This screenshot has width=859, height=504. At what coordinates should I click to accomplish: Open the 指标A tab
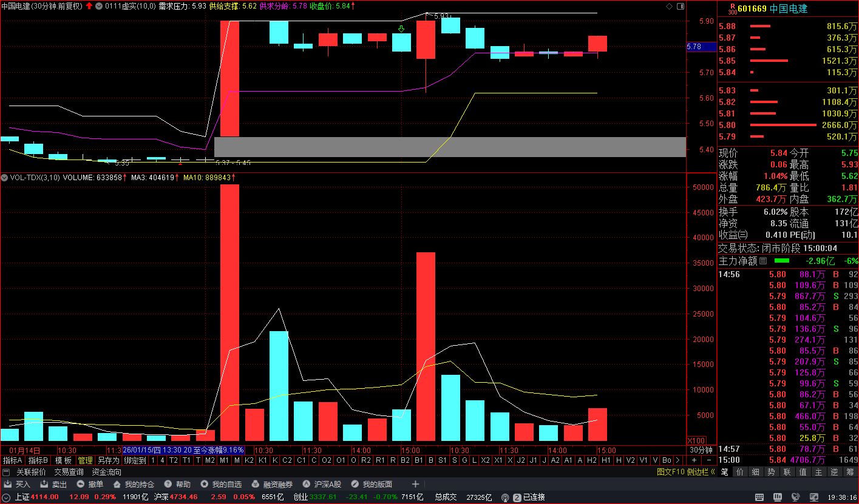[x=13, y=460]
